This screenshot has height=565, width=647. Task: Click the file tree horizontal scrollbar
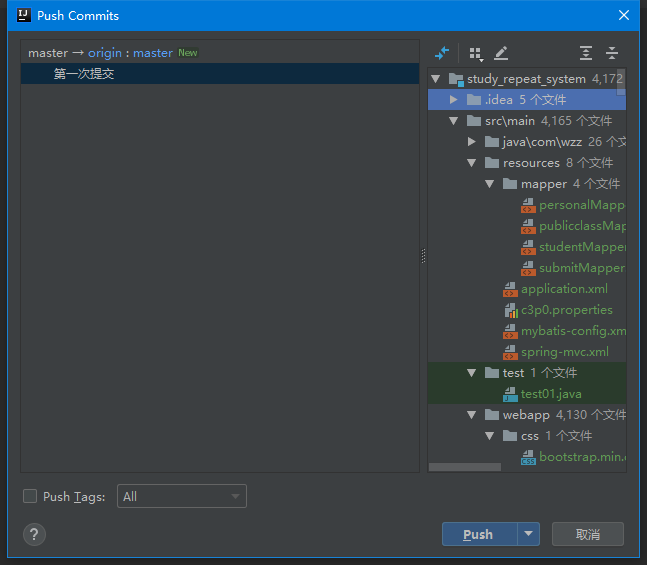coord(465,467)
